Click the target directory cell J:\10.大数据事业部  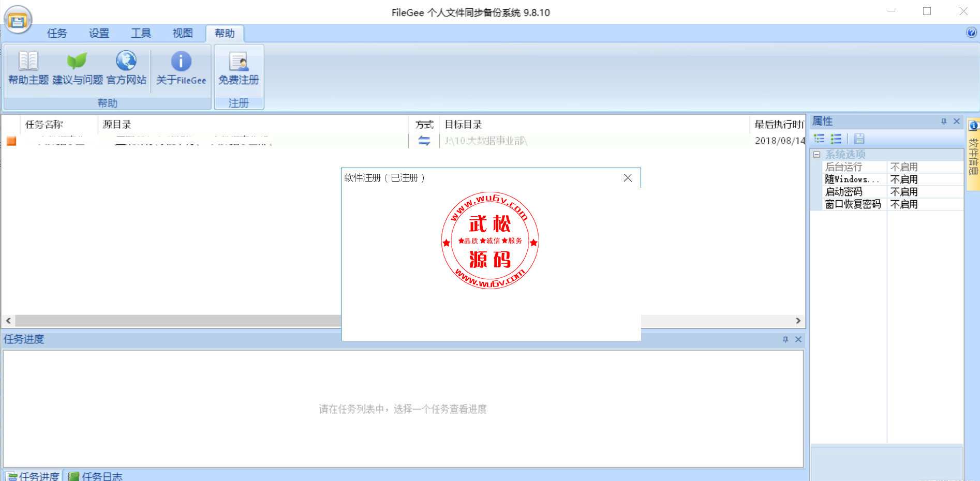485,141
